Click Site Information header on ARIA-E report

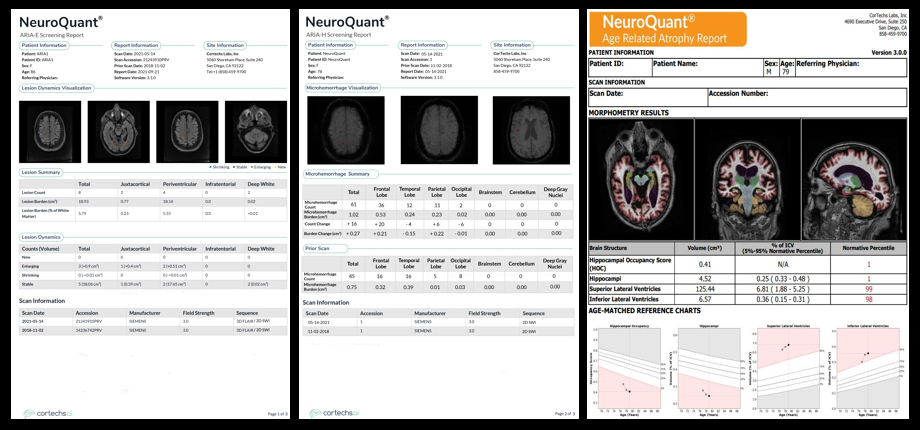pyautogui.click(x=225, y=45)
